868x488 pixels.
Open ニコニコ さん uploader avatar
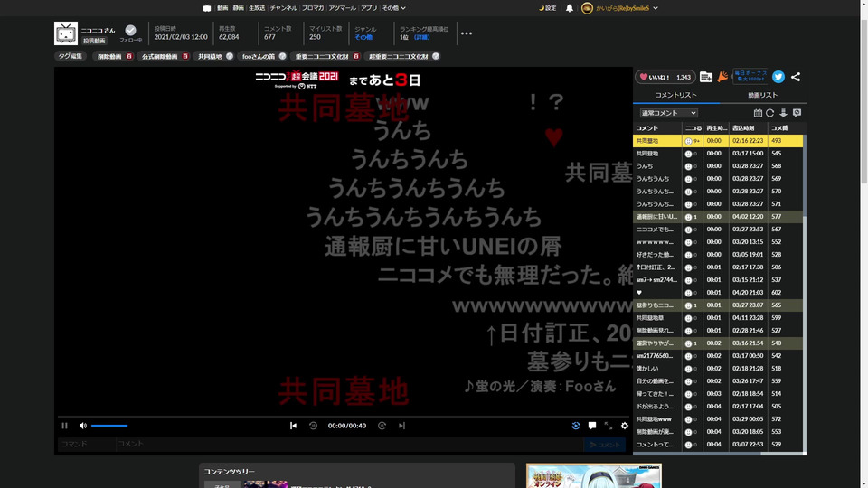(x=66, y=33)
